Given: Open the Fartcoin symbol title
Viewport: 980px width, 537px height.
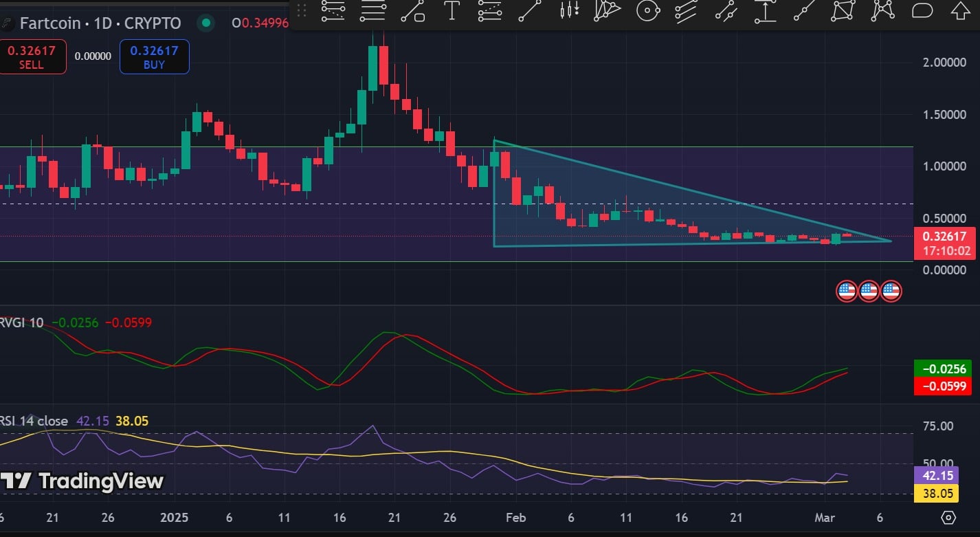Looking at the screenshot, I should coord(100,23).
